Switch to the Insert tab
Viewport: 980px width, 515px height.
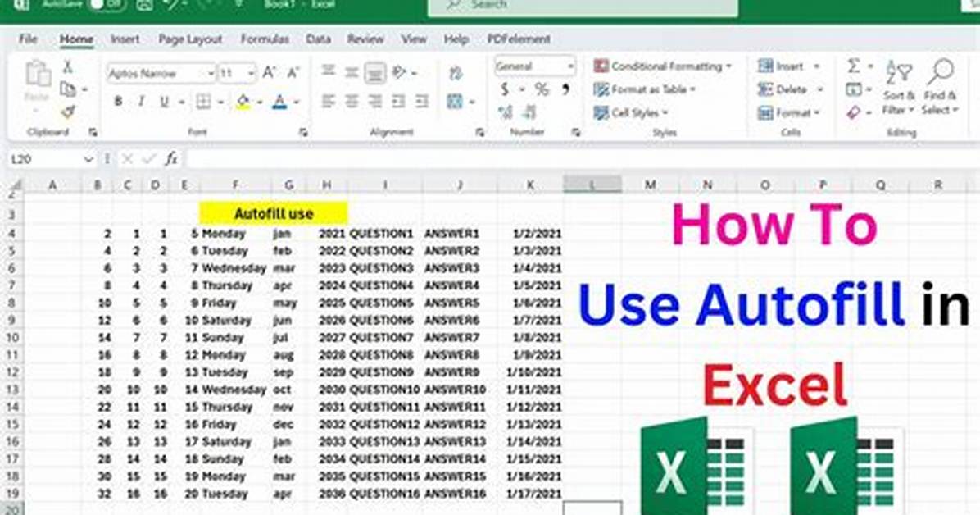(x=125, y=39)
